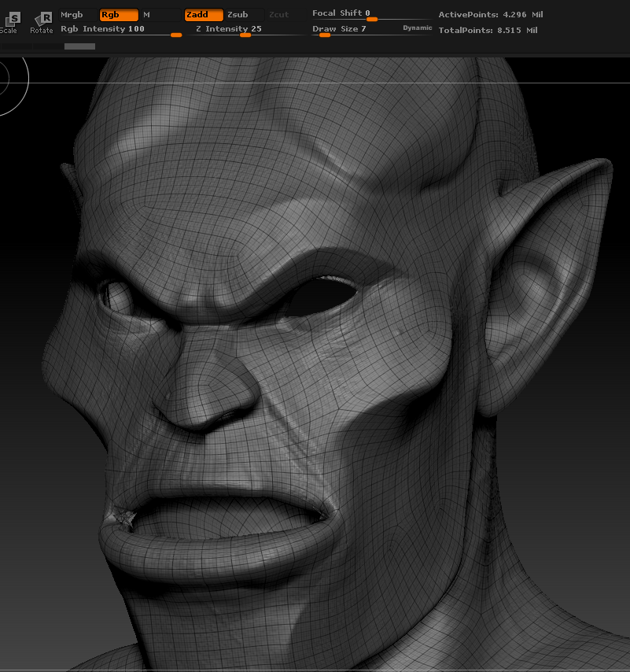Viewport: 630px width, 672px height.
Task: Switch on the M material mode
Action: pyautogui.click(x=160, y=15)
